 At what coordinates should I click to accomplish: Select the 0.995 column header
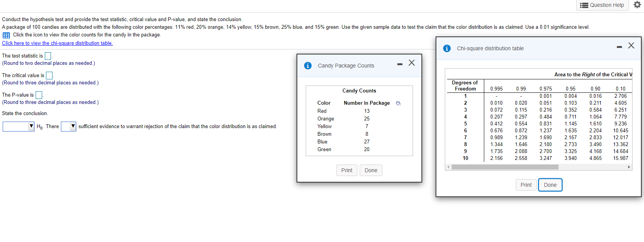[497, 89]
